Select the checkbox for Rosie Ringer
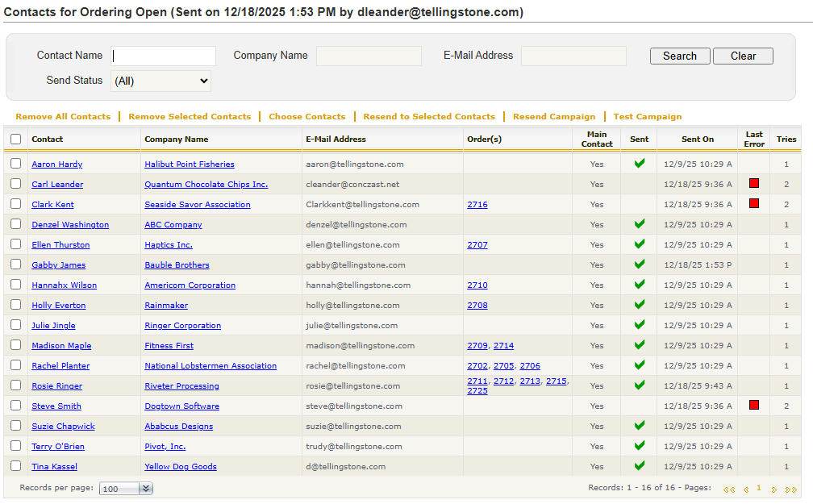Image resolution: width=813 pixels, height=504 pixels. tap(16, 385)
